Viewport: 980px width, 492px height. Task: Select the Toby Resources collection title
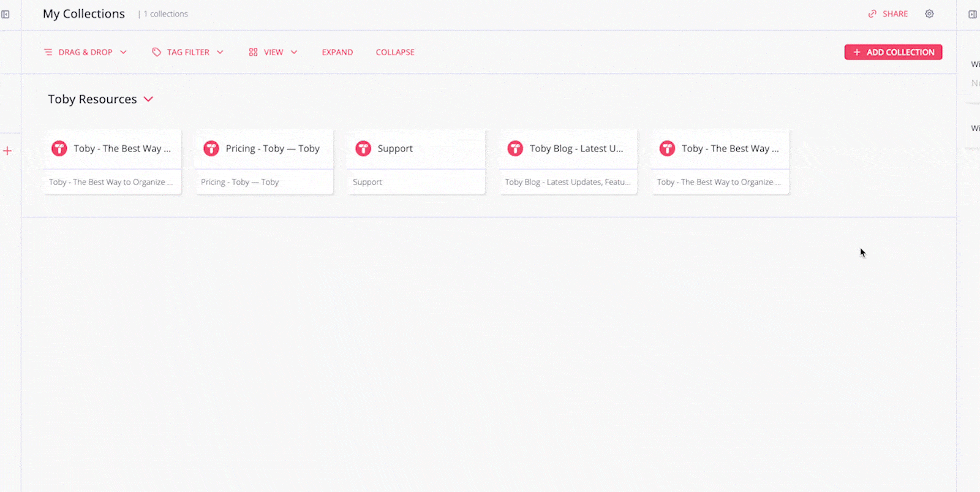(92, 99)
